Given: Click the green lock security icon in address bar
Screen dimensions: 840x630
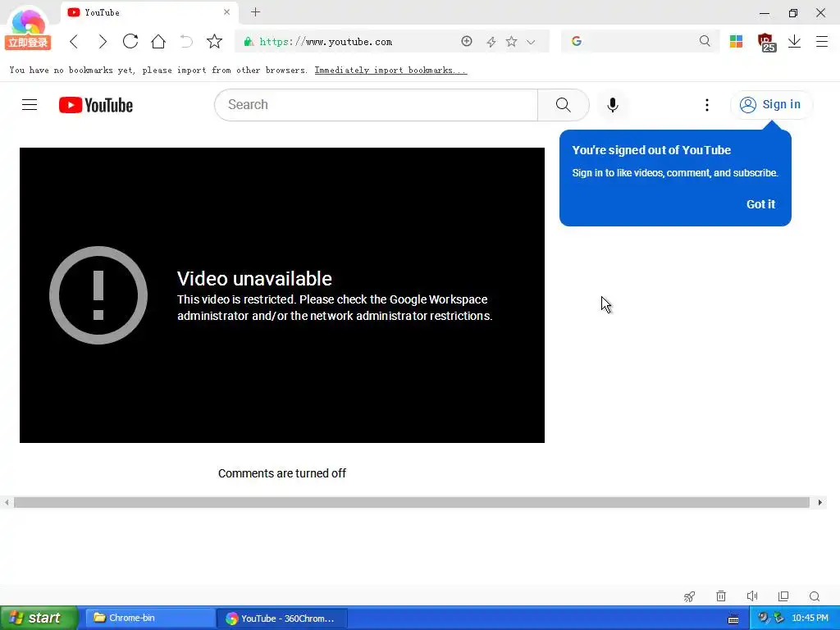Looking at the screenshot, I should (x=249, y=42).
